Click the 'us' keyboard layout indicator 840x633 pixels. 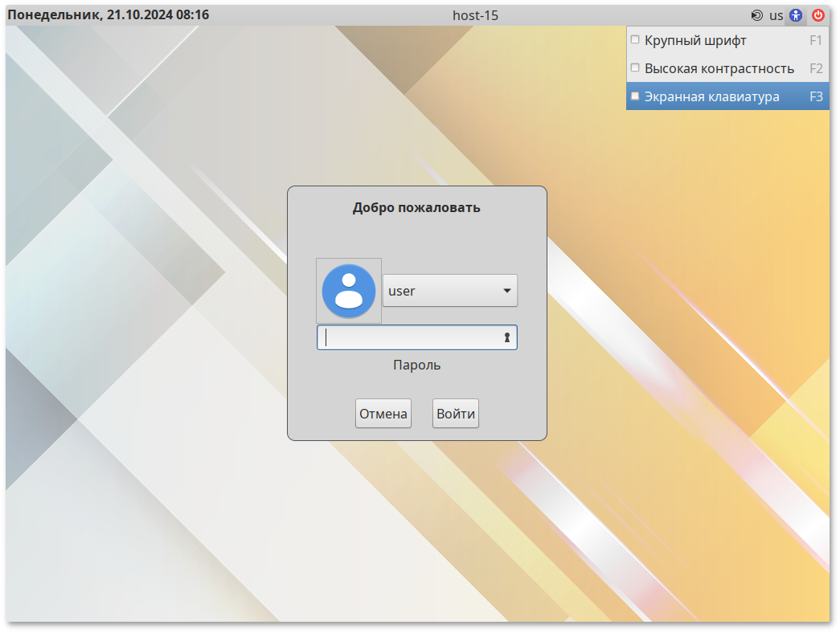point(776,15)
